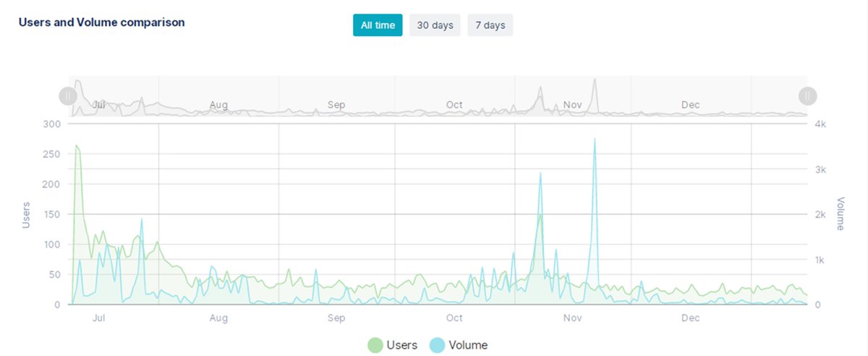Click the left range slider handle

pyautogui.click(x=67, y=96)
